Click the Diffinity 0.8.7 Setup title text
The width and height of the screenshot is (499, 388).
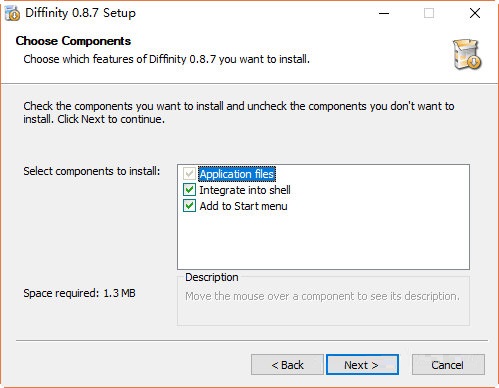click(81, 13)
